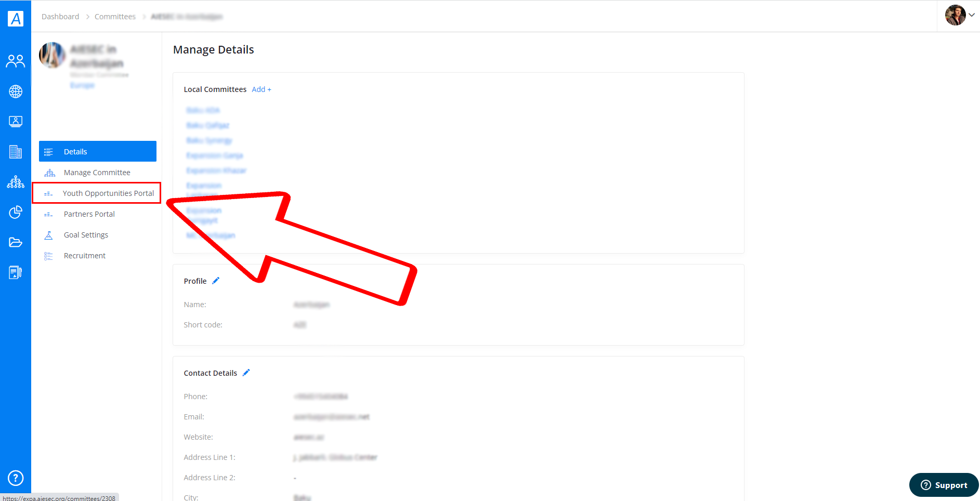Go to Dashboard breadcrumb
Screen dimensions: 980x501
point(60,17)
